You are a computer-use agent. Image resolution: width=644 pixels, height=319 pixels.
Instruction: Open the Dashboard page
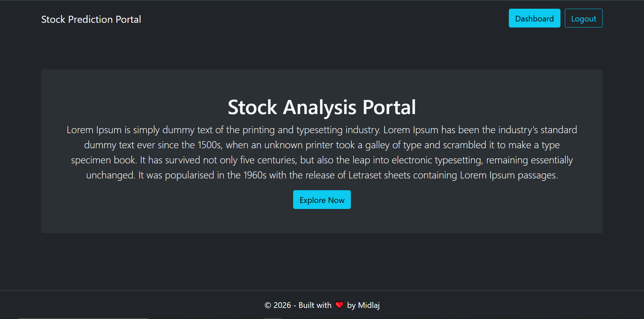534,18
